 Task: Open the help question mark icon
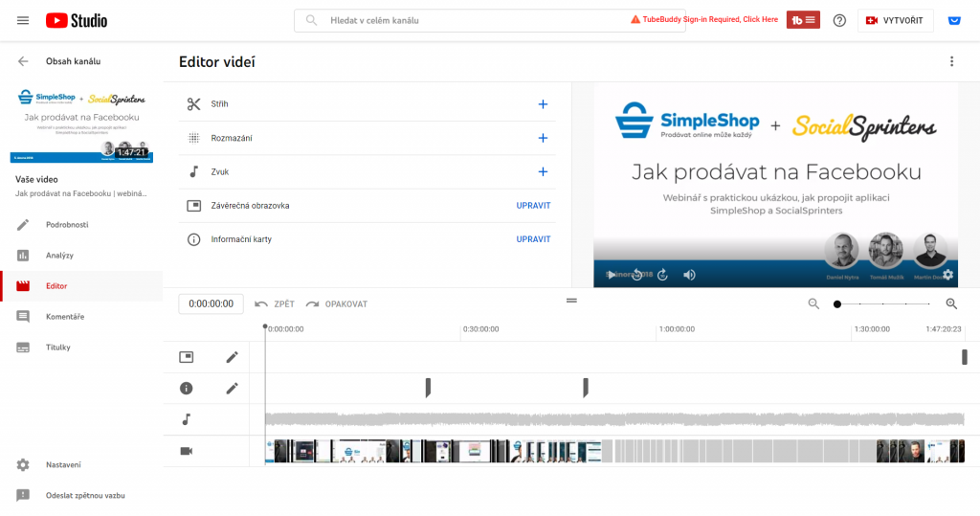[839, 21]
